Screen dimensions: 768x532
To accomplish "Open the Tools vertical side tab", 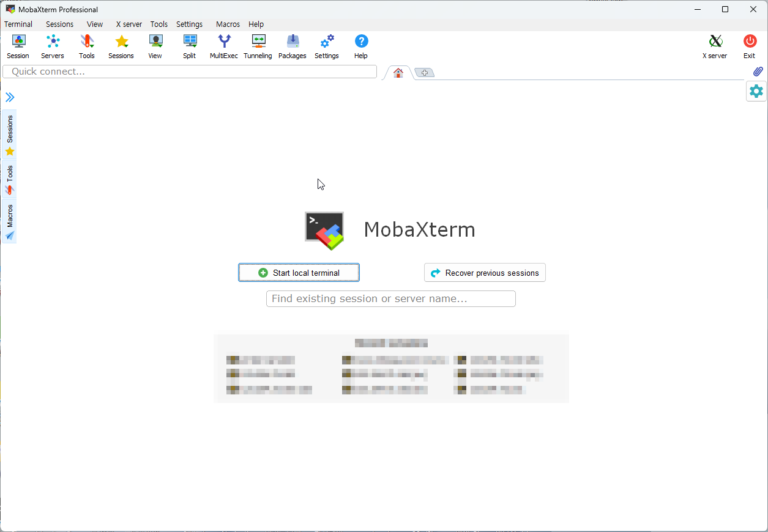I will (10, 179).
